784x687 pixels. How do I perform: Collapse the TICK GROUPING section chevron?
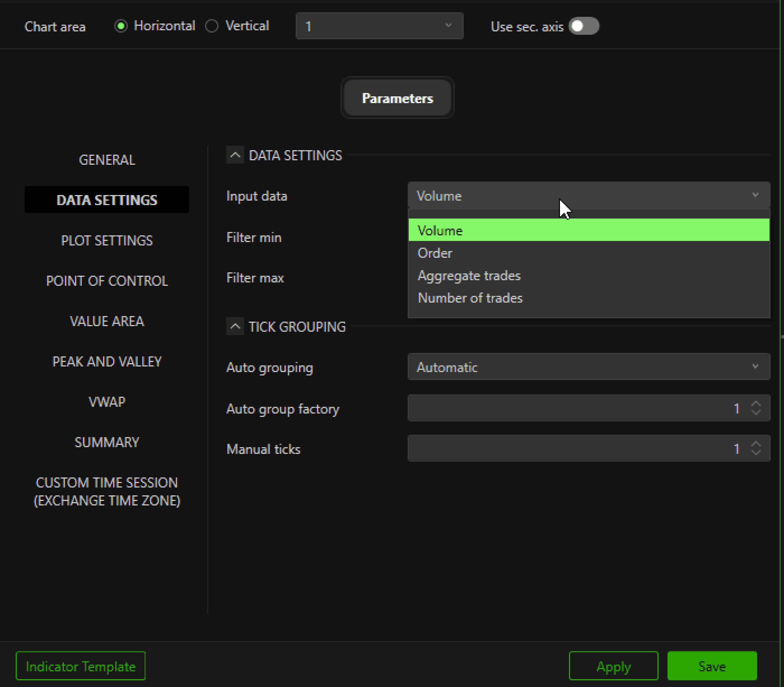click(235, 326)
